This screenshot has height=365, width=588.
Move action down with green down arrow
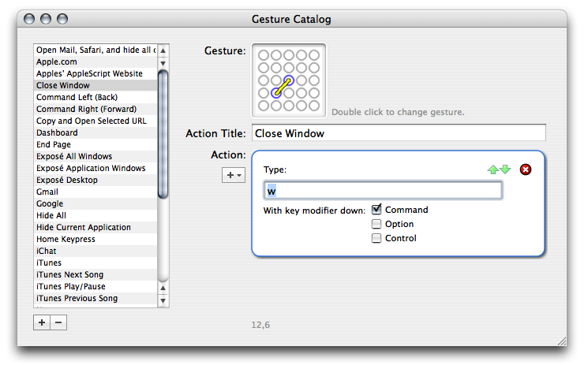tap(505, 169)
